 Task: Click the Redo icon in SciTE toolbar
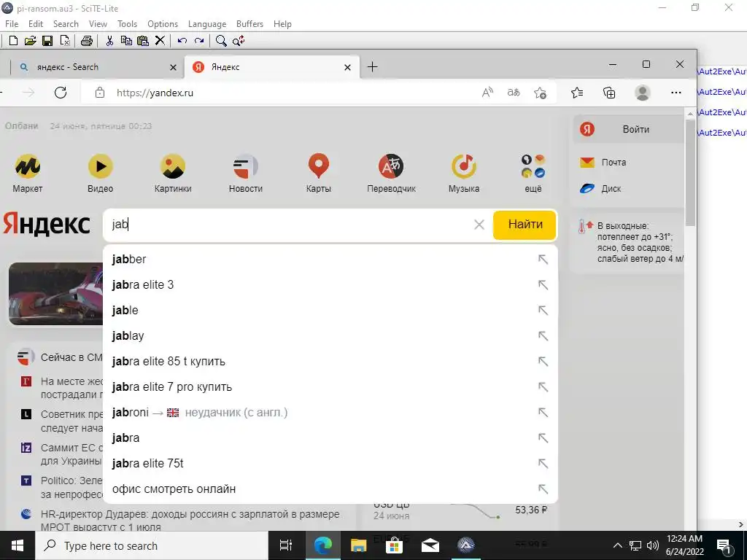[199, 41]
